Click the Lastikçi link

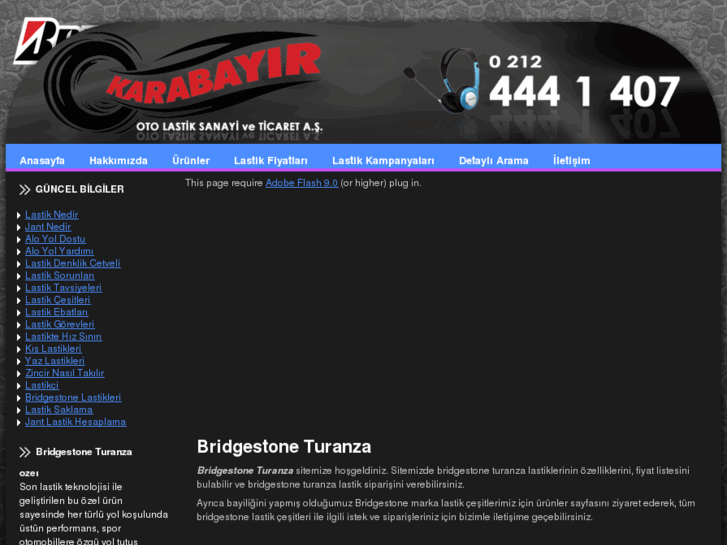[x=42, y=385]
